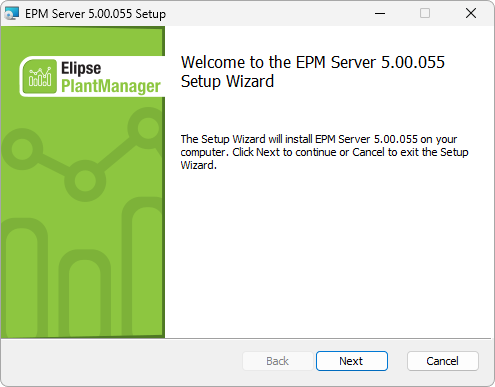The width and height of the screenshot is (495, 387).
Task: Cancel the EPM Server installation
Action: pyautogui.click(x=443, y=361)
